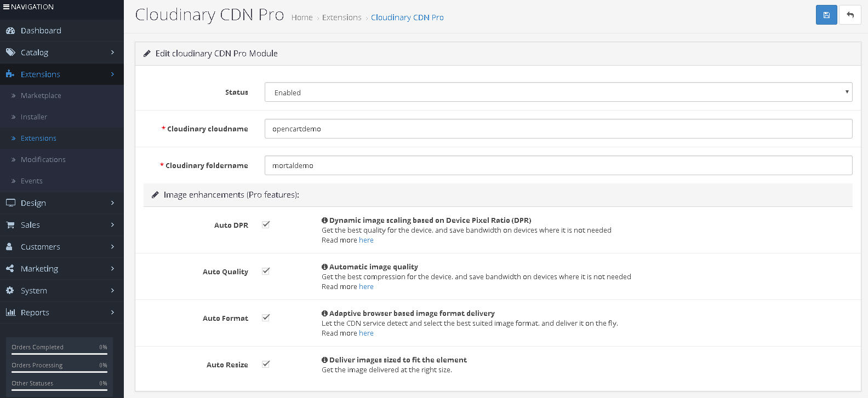Open the Auto Format 'here' link
Image resolution: width=868 pixels, height=398 pixels.
click(x=366, y=333)
